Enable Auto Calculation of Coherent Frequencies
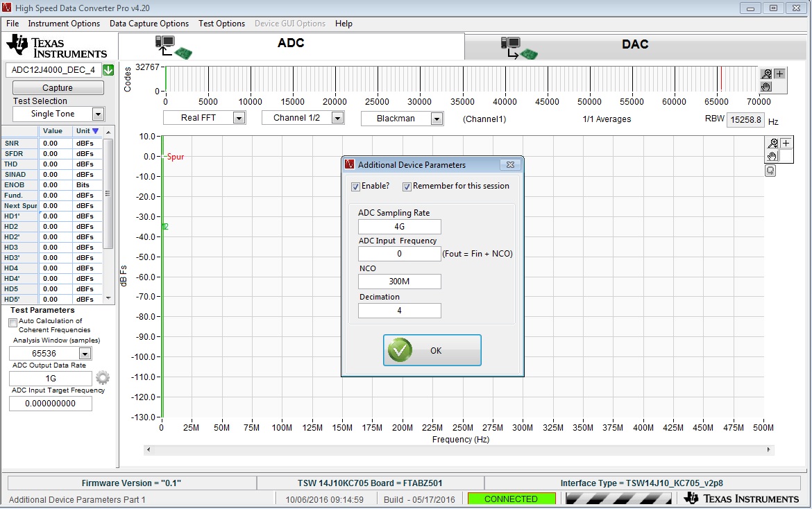Screen dimensions: 812x509 click(13, 322)
